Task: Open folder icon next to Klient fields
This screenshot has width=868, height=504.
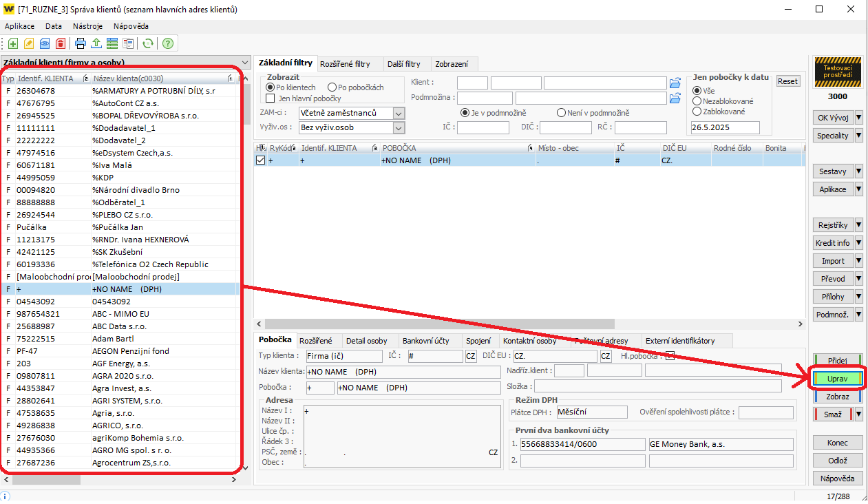Action: point(675,83)
